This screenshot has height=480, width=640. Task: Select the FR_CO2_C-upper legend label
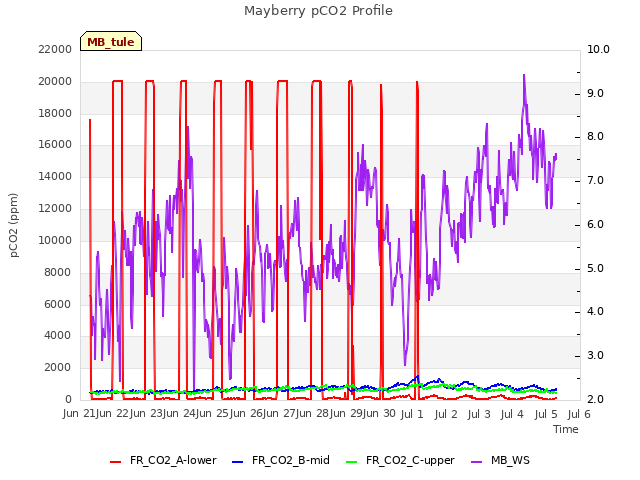[410, 460]
